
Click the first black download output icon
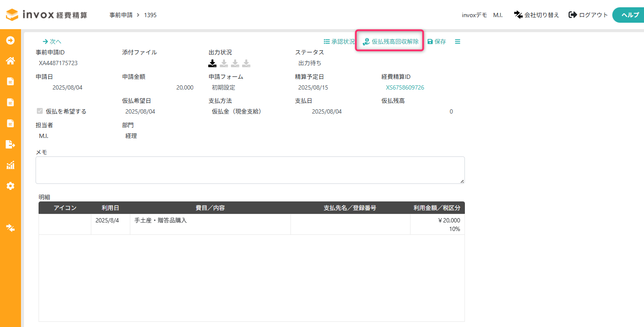click(213, 63)
